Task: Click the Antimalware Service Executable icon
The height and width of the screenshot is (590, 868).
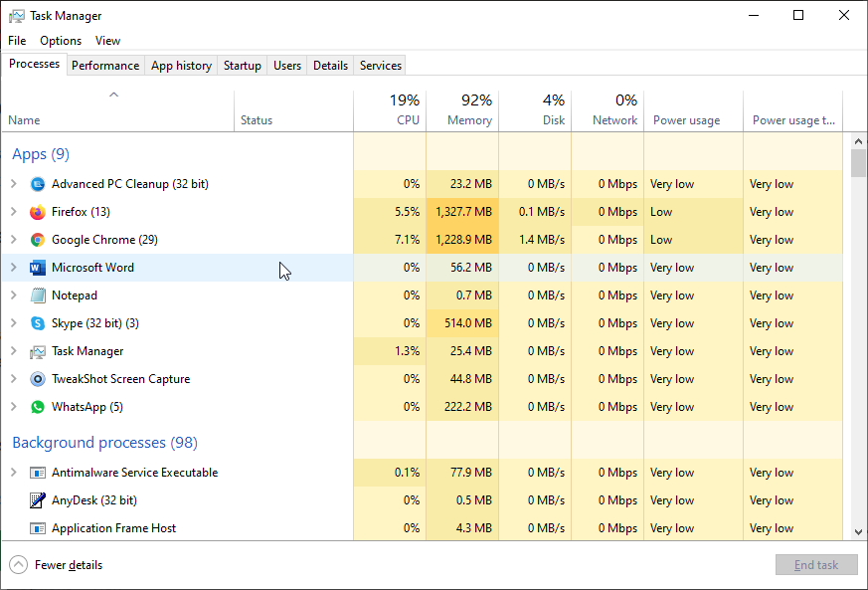Action: click(x=38, y=473)
